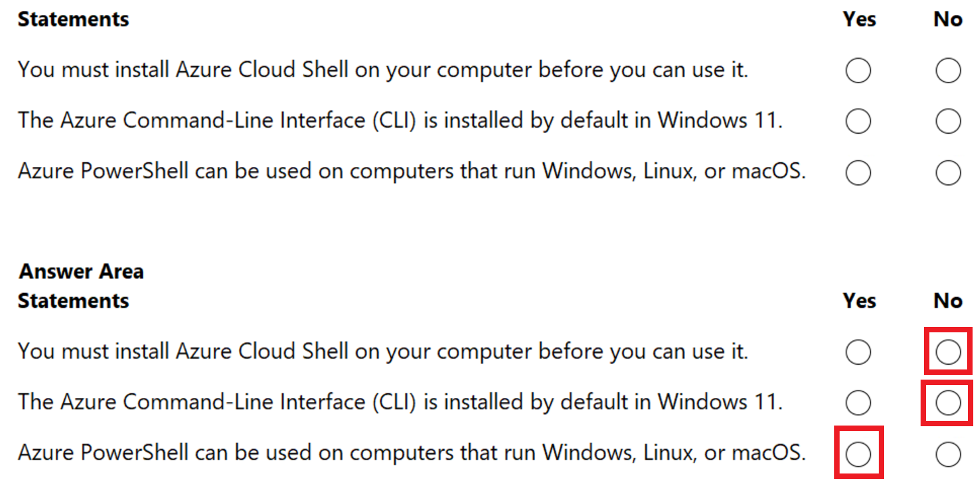
Task: Choose Yes in Answer Area for CLI statement
Action: [858, 402]
